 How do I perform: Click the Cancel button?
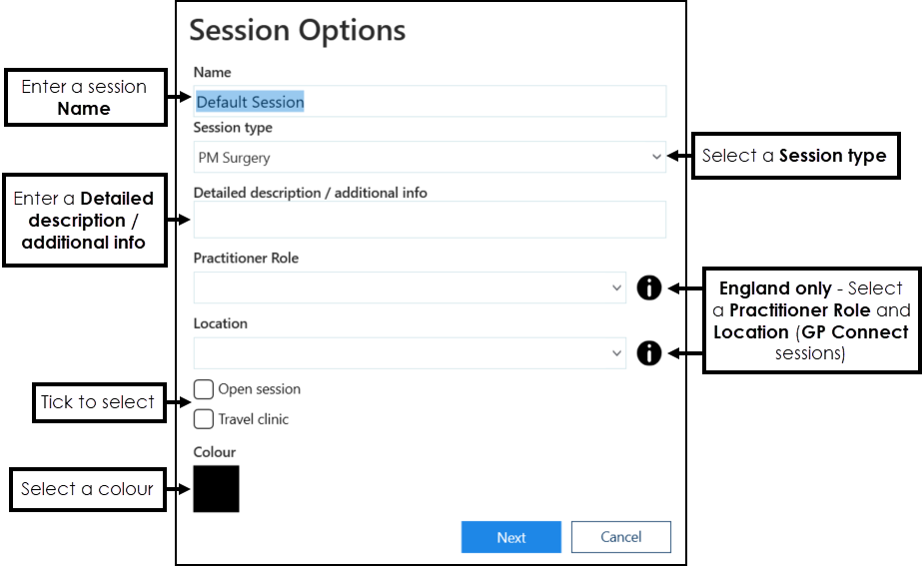pyautogui.click(x=620, y=537)
